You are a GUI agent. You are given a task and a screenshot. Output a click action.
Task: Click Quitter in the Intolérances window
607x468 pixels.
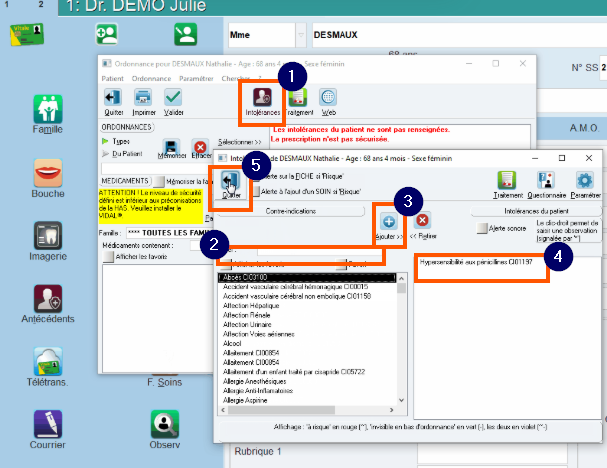click(x=231, y=185)
